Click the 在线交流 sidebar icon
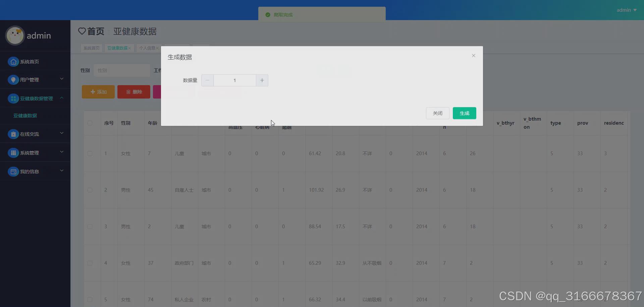Image resolution: width=644 pixels, height=307 pixels. click(13, 134)
